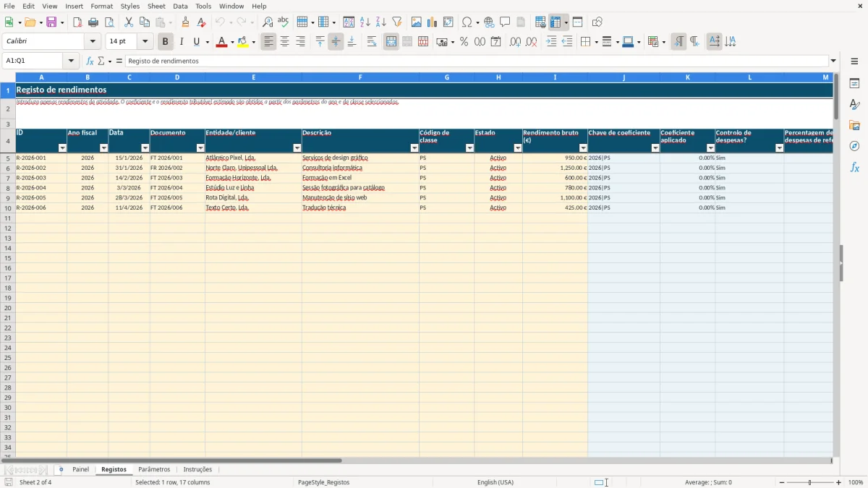Open the sidebar Gallery deck
Image resolution: width=868 pixels, height=488 pixels.
point(854,126)
